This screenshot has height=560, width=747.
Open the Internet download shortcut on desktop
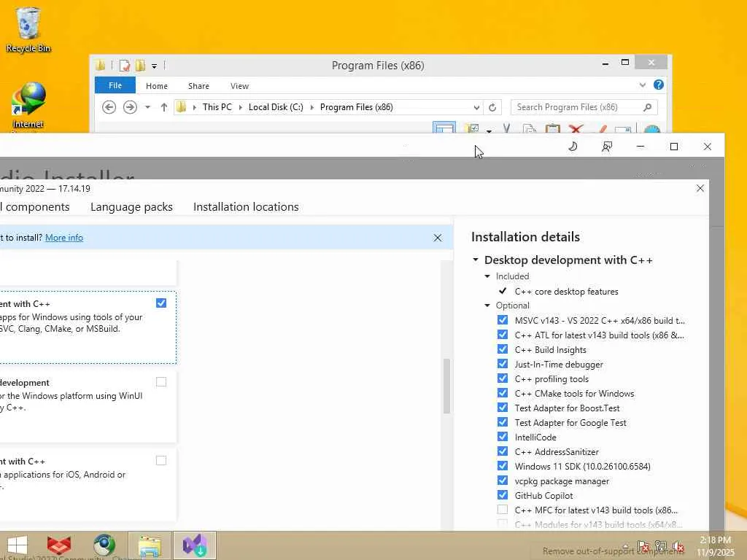(x=28, y=106)
